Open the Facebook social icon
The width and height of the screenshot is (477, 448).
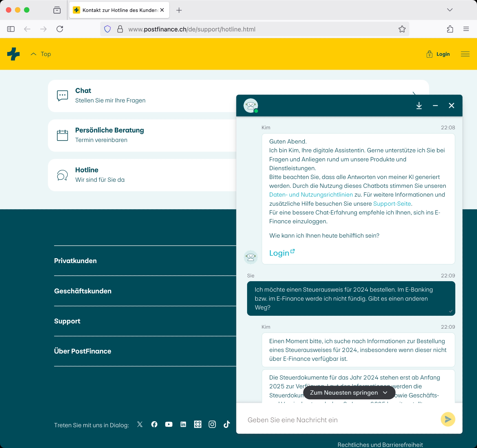(x=154, y=424)
